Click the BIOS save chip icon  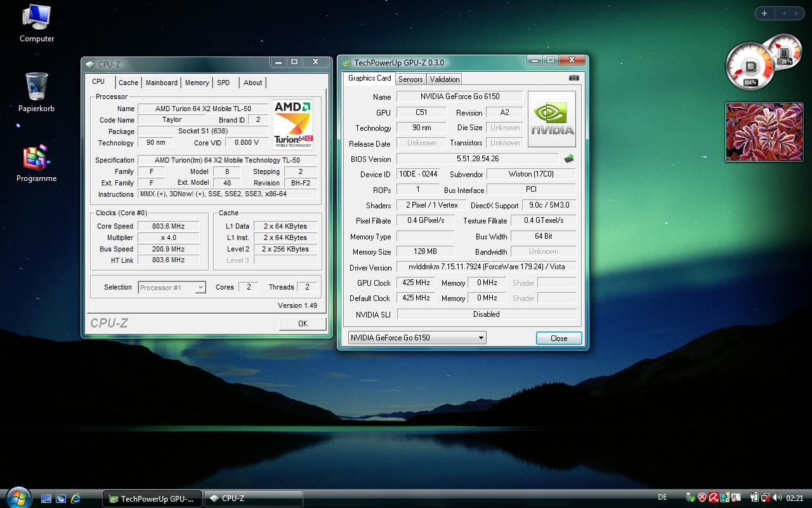568,159
